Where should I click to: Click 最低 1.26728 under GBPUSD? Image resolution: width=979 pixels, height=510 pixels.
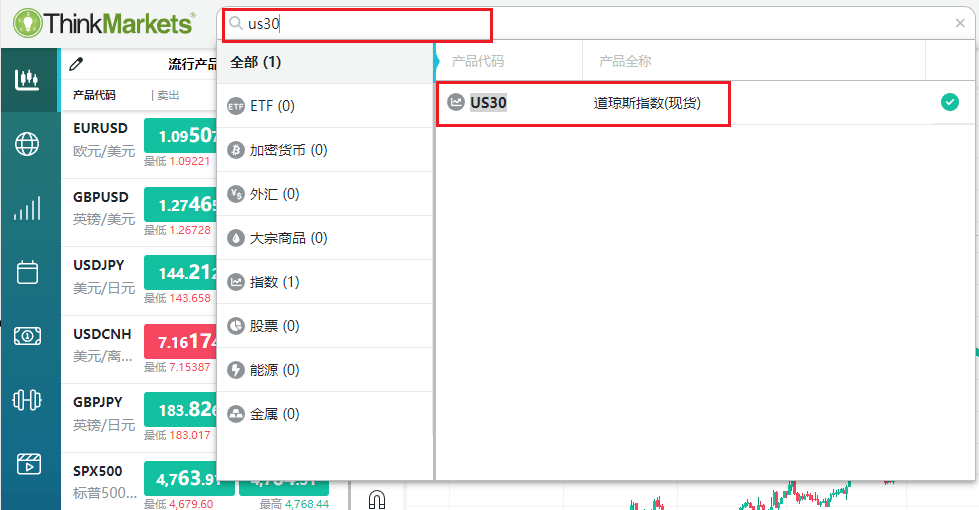click(177, 230)
